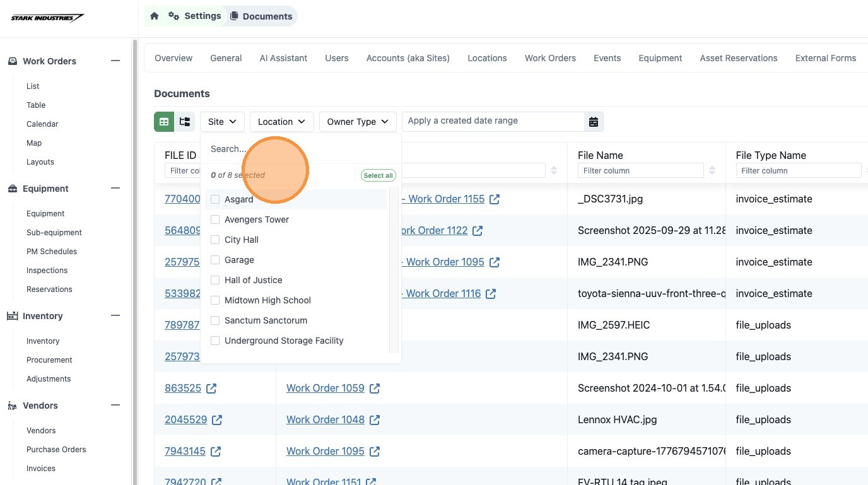Open external link beside Work Order 1116
Viewport: 868px width, 485px height.
[491, 294]
